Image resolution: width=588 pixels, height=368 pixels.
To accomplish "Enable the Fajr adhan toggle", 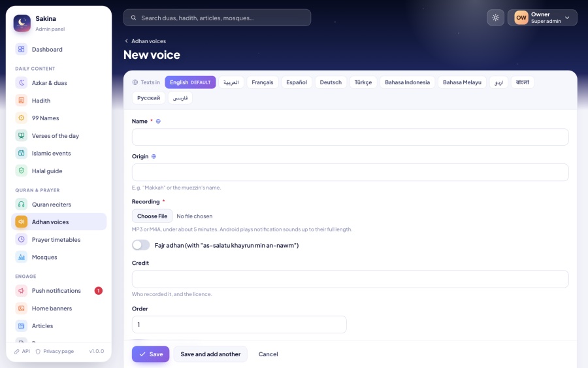I will (140, 245).
